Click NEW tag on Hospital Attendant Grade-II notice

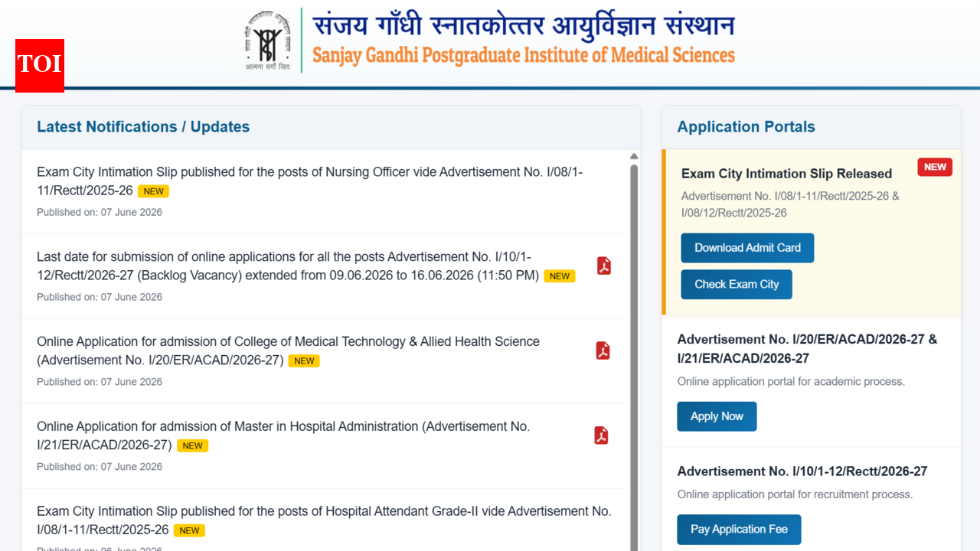pos(189,530)
